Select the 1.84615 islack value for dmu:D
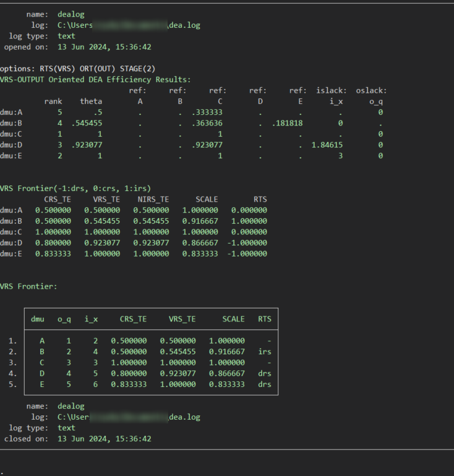Screen dimensions: 454x476 tap(327, 145)
